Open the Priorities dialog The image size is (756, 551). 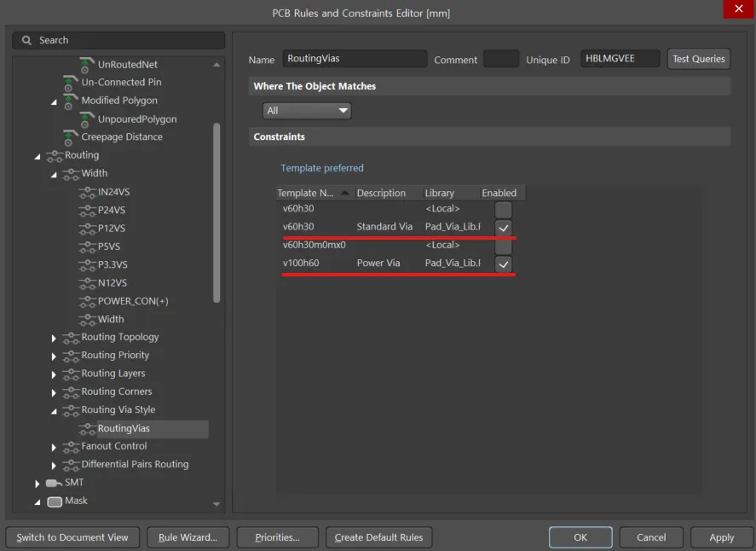pos(277,537)
